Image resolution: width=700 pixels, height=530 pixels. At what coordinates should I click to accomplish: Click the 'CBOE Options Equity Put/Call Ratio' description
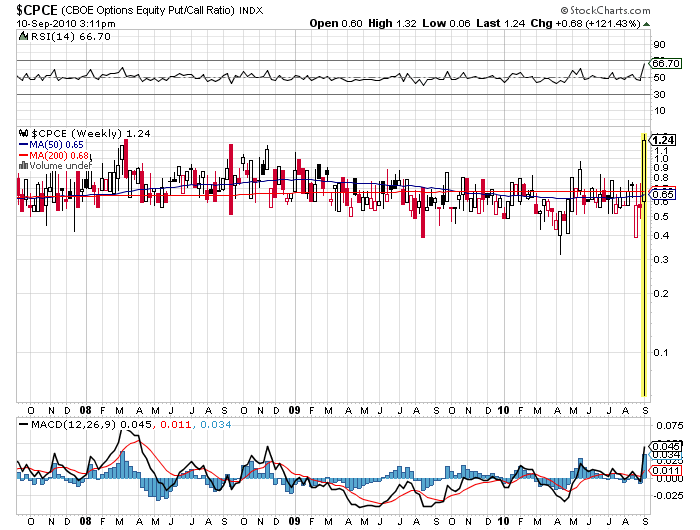tap(148, 10)
